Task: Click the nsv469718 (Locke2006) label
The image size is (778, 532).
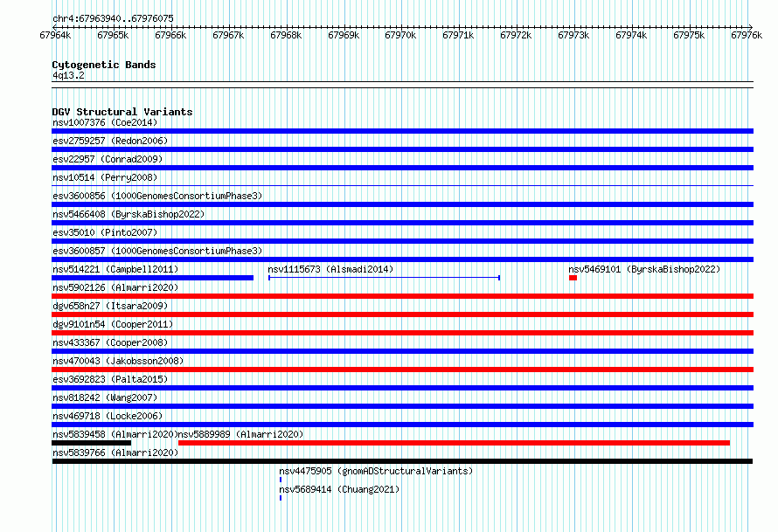Action: (108, 416)
